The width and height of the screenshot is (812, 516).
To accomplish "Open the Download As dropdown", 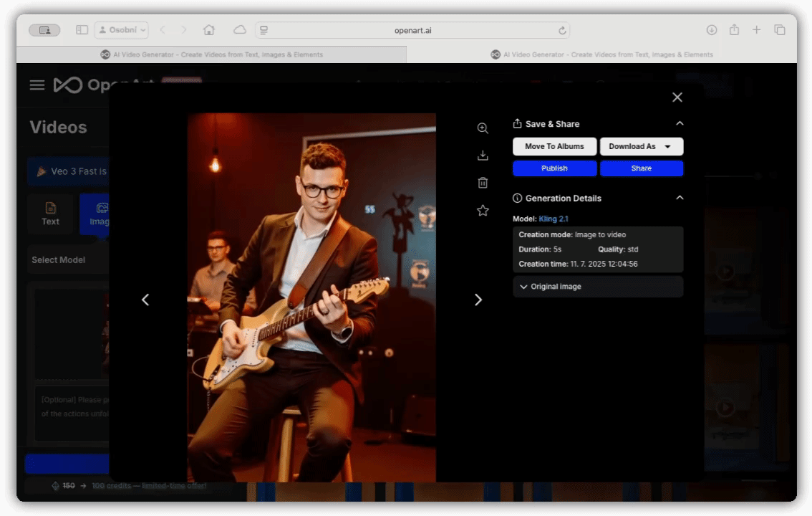I will point(641,147).
